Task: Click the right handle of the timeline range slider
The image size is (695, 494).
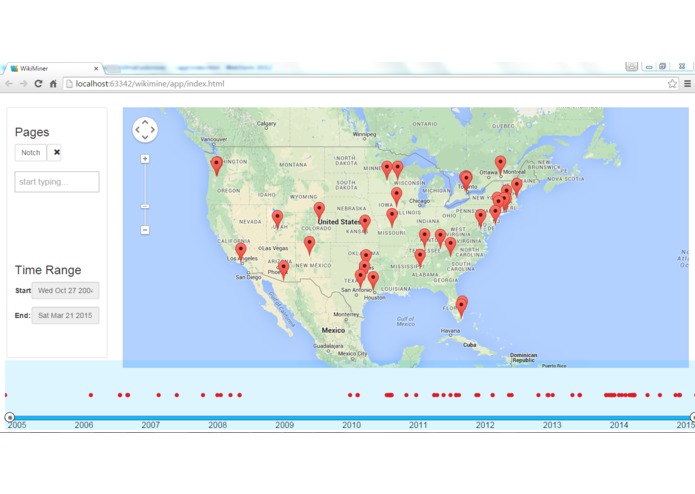Action: point(693,417)
